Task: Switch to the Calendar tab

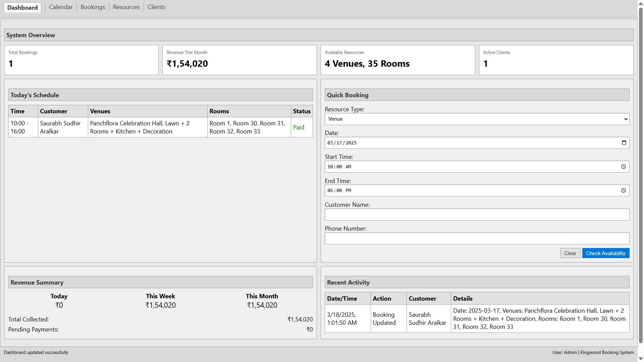Action: 61,7
